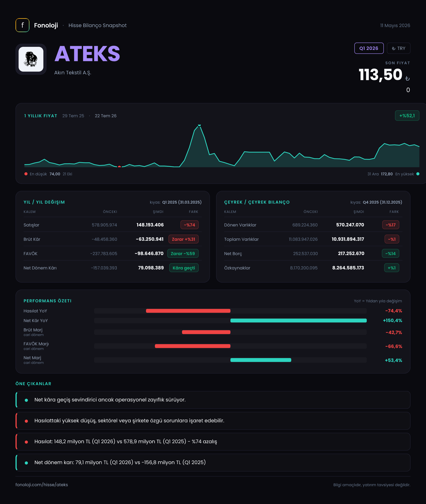
Task: Click the "Net kâra geçiş sevindirici" highlight
Action: [213, 400]
